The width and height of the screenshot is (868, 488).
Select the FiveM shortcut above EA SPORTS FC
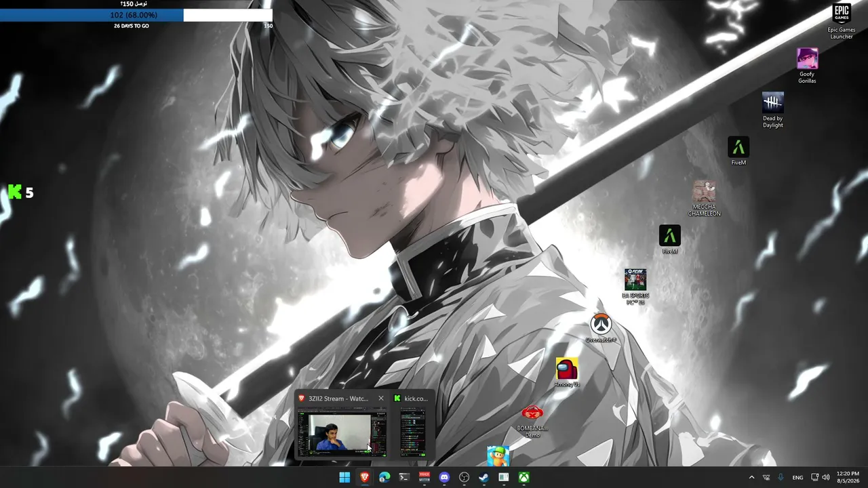670,240
